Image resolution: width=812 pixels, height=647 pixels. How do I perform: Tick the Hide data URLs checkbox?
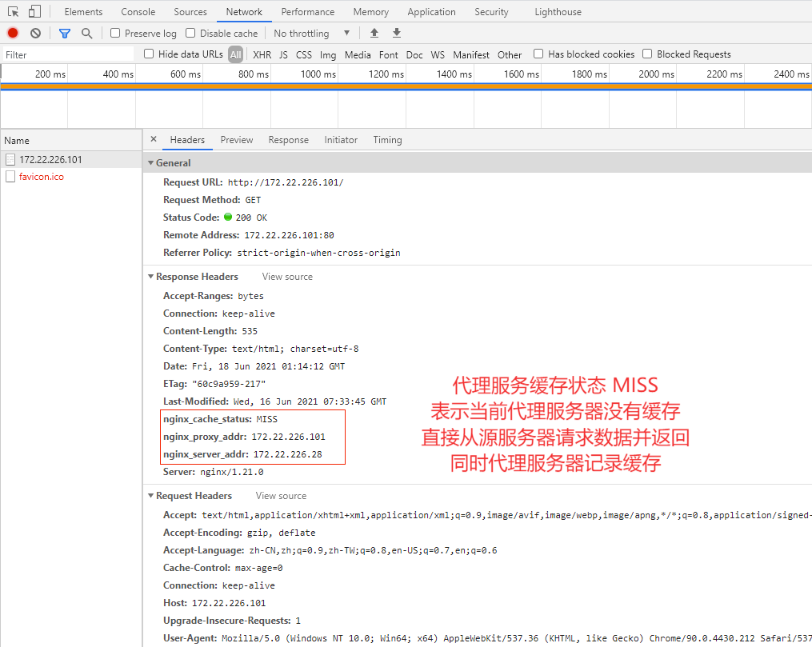tap(149, 54)
